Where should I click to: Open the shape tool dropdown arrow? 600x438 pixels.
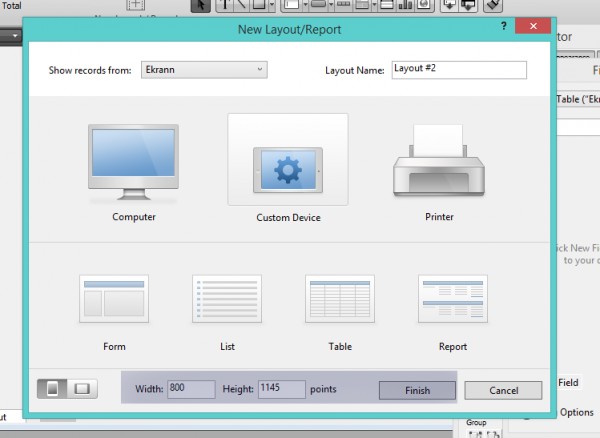pos(272,5)
